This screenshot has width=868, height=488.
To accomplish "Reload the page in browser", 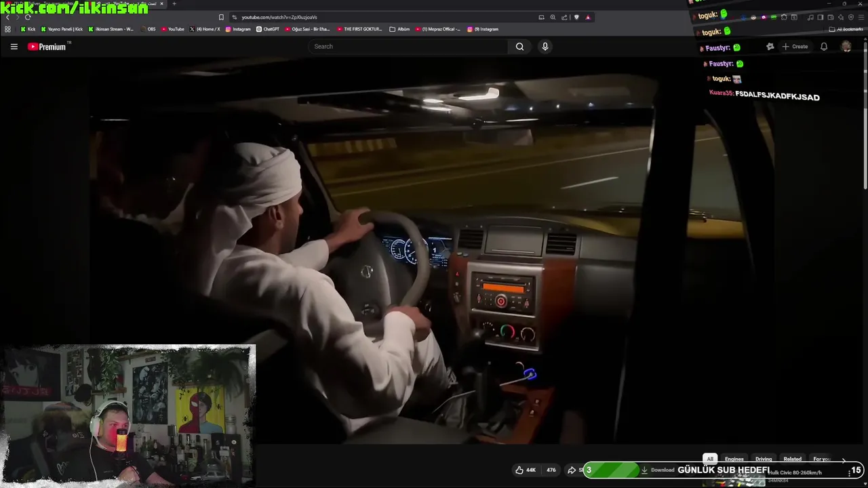I will click(x=28, y=17).
